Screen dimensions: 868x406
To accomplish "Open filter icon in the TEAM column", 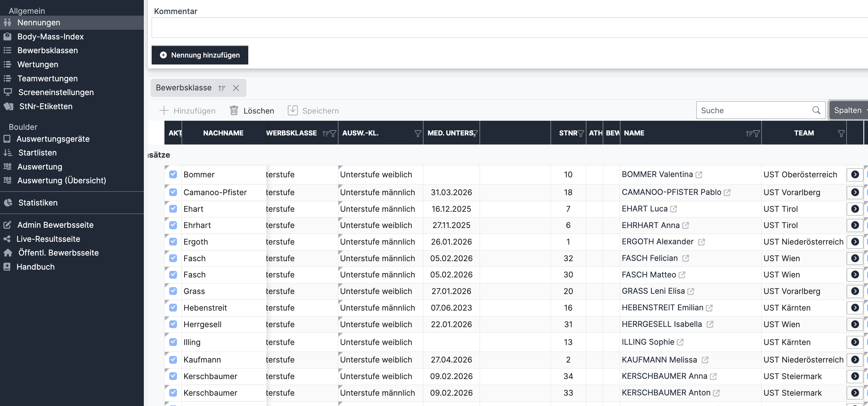I will coord(841,134).
